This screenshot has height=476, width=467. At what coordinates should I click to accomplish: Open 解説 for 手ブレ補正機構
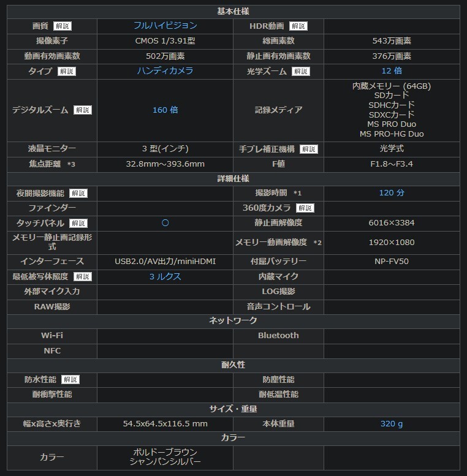(x=308, y=149)
